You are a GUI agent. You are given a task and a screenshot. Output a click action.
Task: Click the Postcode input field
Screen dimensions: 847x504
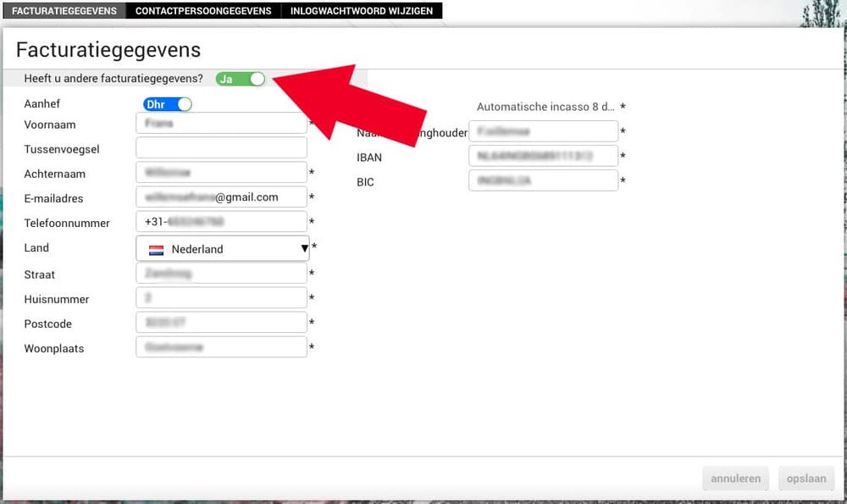(221, 323)
